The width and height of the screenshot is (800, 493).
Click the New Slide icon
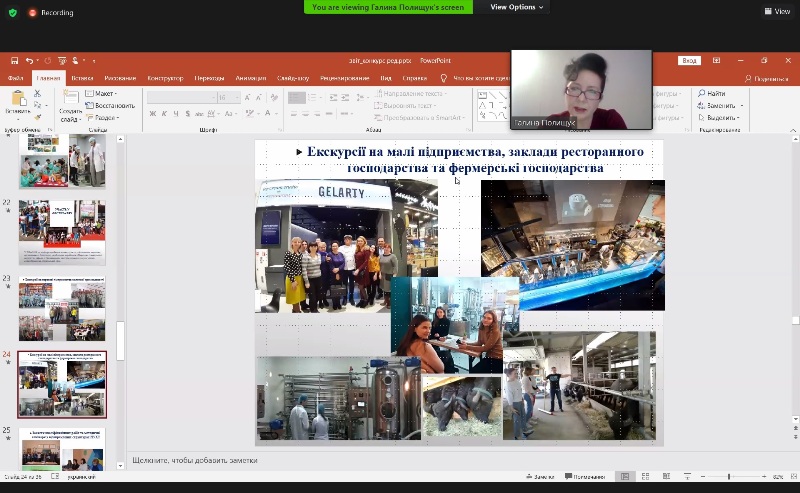pos(70,97)
